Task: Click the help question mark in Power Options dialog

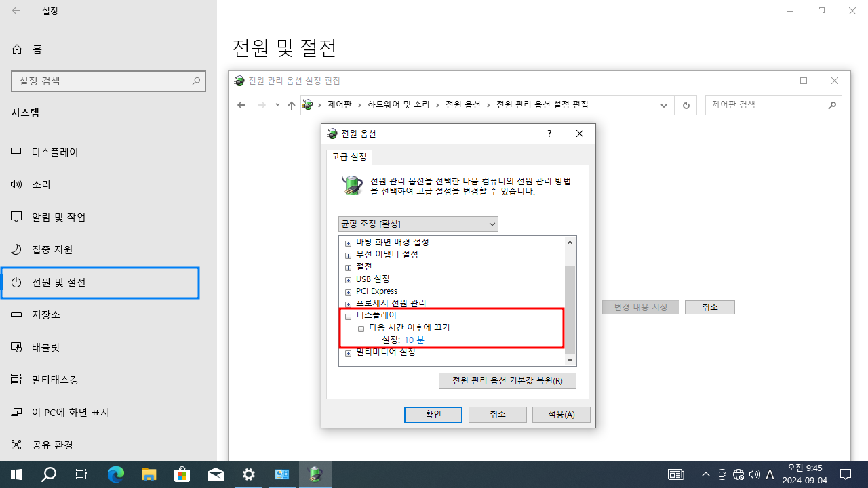Action: [x=549, y=134]
